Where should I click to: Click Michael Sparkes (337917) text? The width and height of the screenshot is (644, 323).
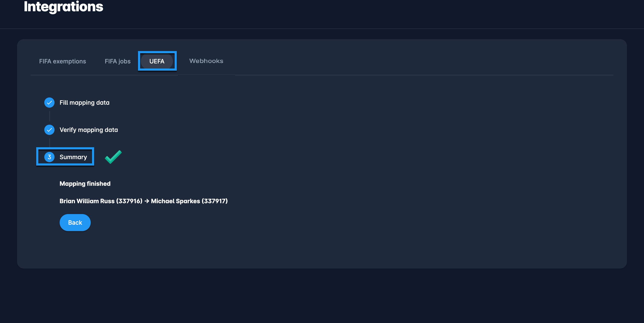click(189, 201)
